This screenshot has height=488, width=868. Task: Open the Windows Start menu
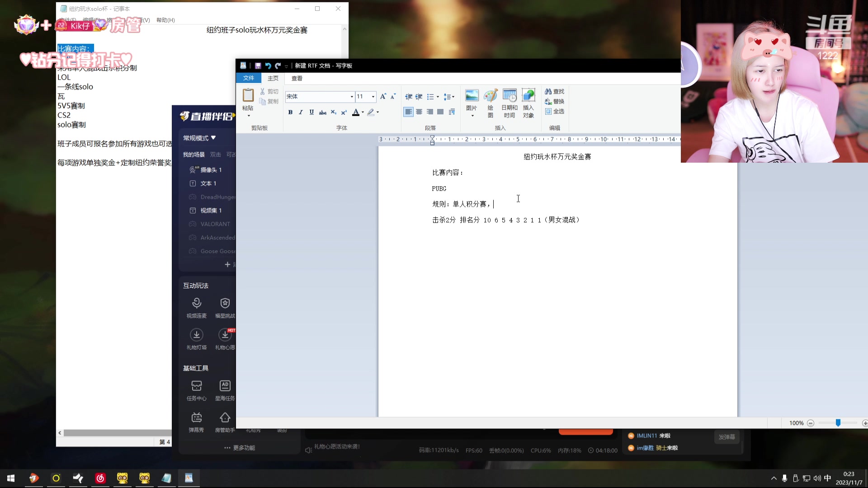pyautogui.click(x=11, y=478)
